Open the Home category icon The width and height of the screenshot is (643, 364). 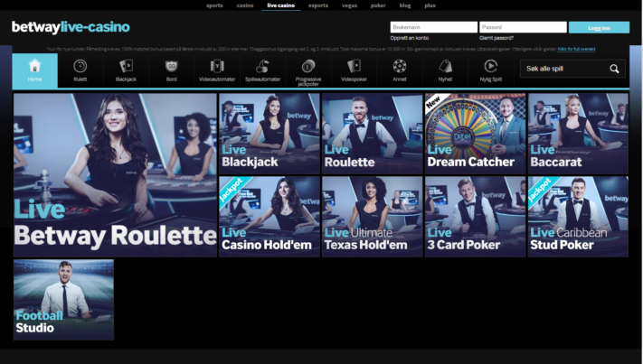coord(35,65)
